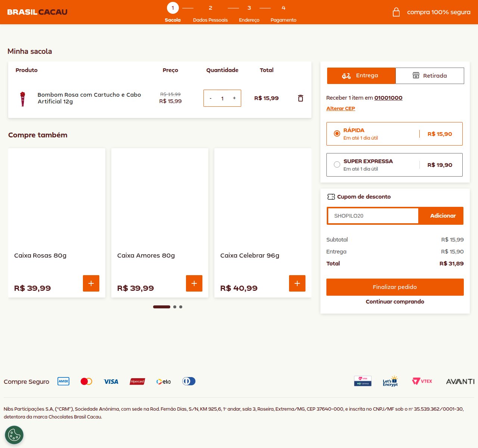Click the Mastercard icon
The image size is (478, 448).
click(86, 381)
